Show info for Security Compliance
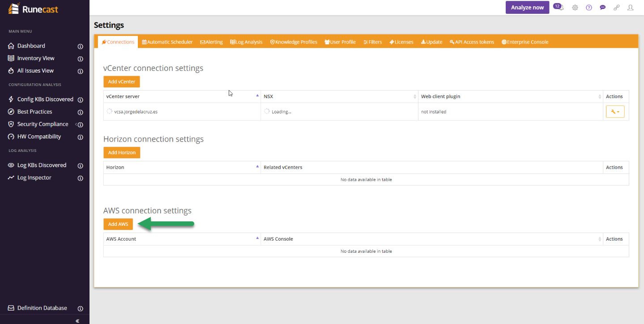The height and width of the screenshot is (324, 644). pyautogui.click(x=81, y=125)
